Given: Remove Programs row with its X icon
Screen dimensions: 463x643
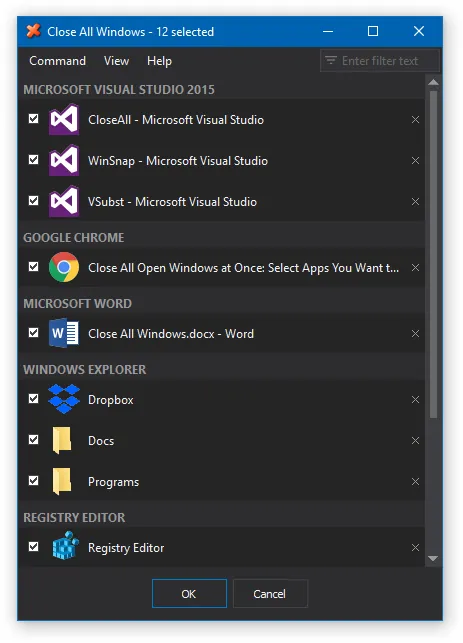Looking at the screenshot, I should [415, 481].
